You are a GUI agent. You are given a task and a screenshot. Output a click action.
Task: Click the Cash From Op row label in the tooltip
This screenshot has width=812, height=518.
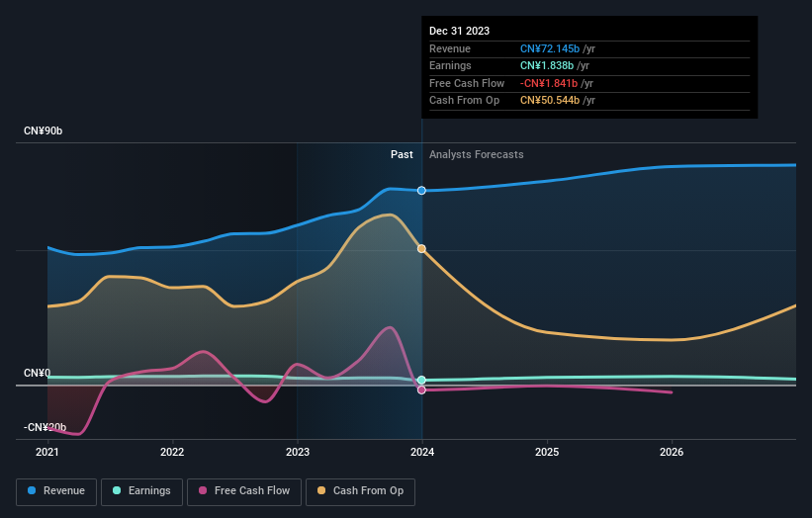[x=465, y=101]
